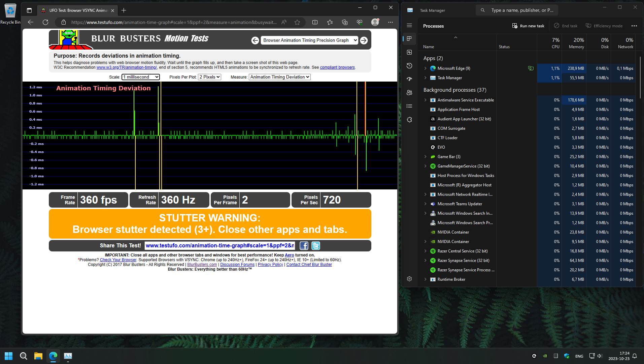The width and height of the screenshot is (644, 364).
Task: Open Task Manager Details page icon
Action: 409,106
